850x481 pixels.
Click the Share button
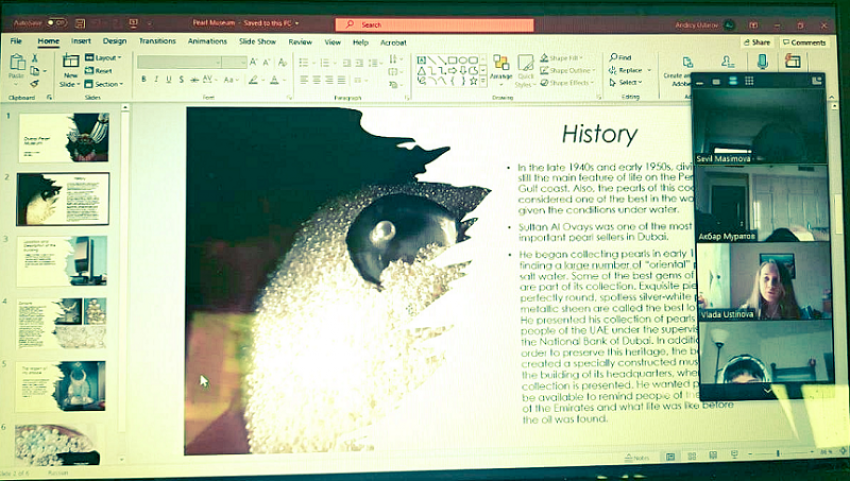click(x=757, y=42)
